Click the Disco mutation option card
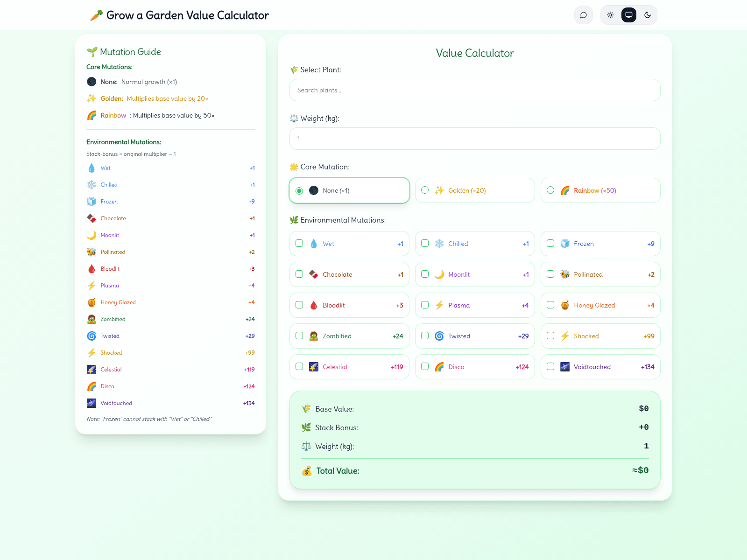747x560 pixels. (x=474, y=367)
